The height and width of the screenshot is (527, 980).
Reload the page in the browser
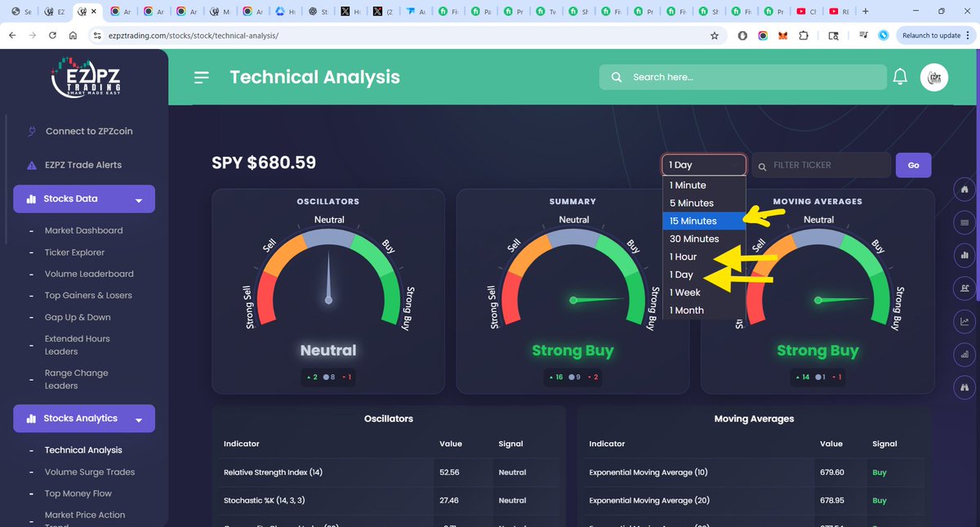tap(53, 35)
